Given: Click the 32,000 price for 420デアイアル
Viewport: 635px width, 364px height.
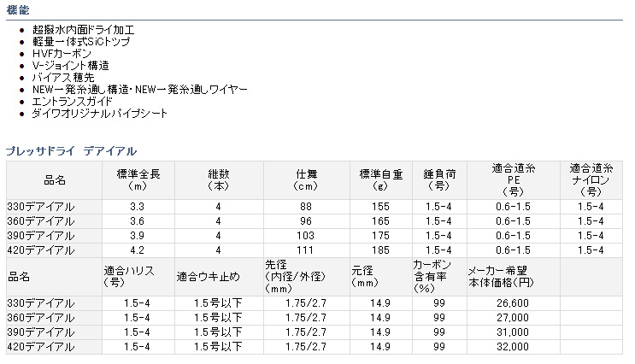Looking at the screenshot, I should pos(513,347).
